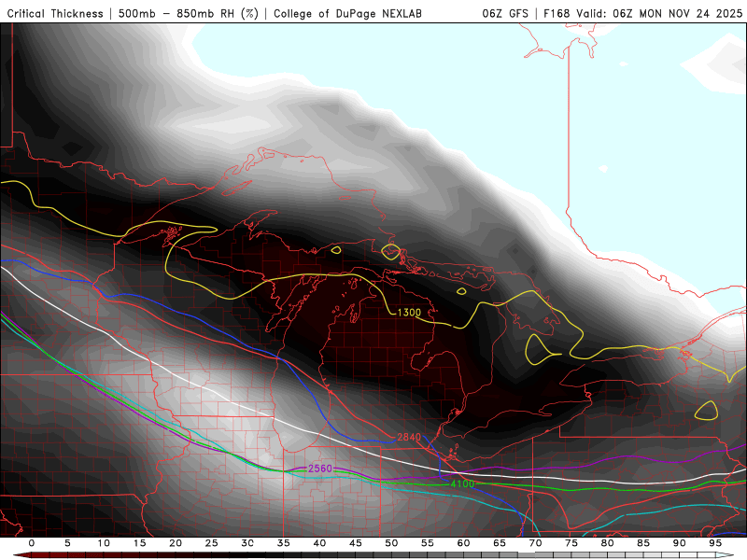Click the 'Critical Thickness' title text

(55, 13)
